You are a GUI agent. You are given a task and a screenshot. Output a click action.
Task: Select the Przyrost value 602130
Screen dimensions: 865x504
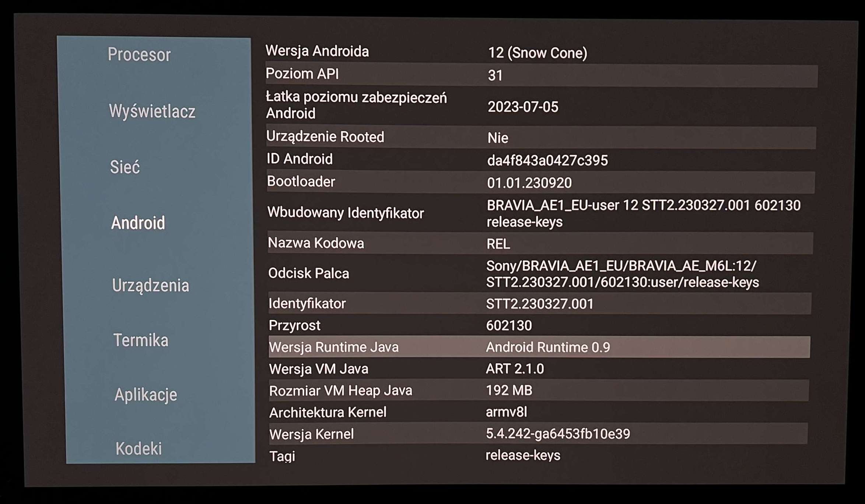(509, 325)
